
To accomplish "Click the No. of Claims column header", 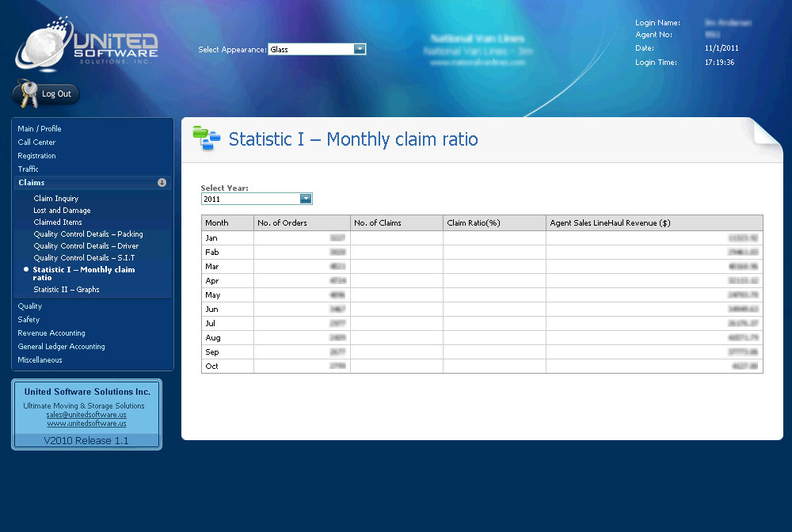I will 397,222.
